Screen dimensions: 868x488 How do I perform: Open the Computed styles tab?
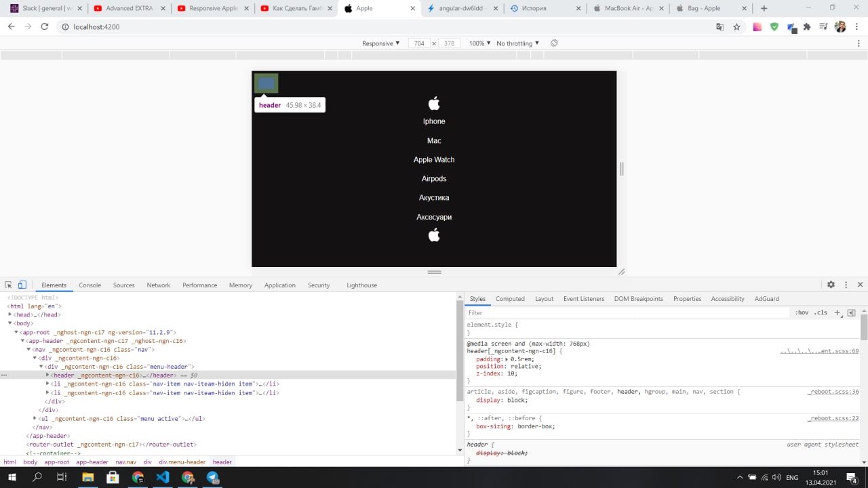coord(510,299)
